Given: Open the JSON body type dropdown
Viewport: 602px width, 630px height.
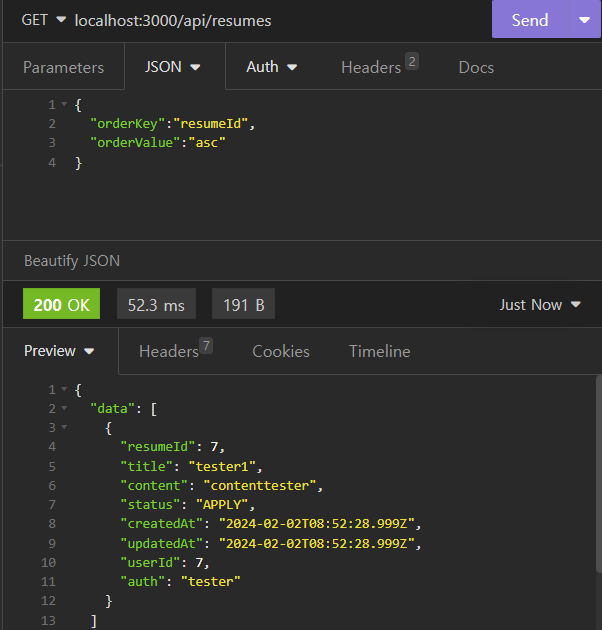Looking at the screenshot, I should click(173, 67).
